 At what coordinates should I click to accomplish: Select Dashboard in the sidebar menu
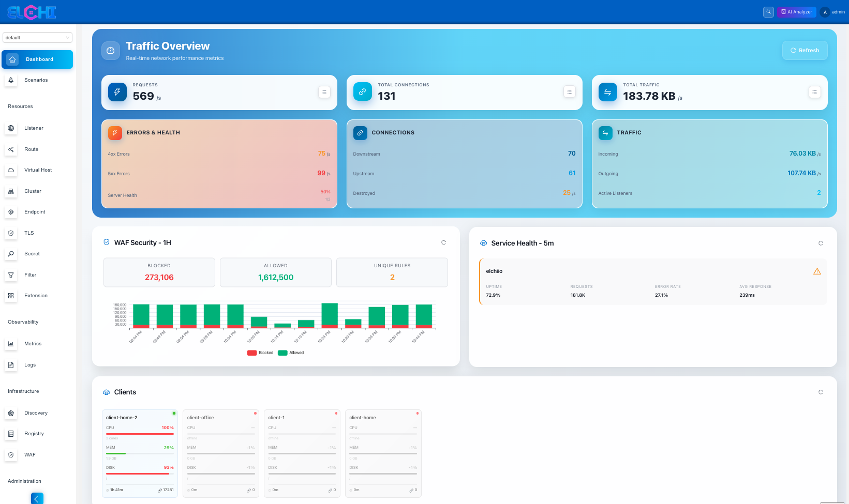coord(37,59)
